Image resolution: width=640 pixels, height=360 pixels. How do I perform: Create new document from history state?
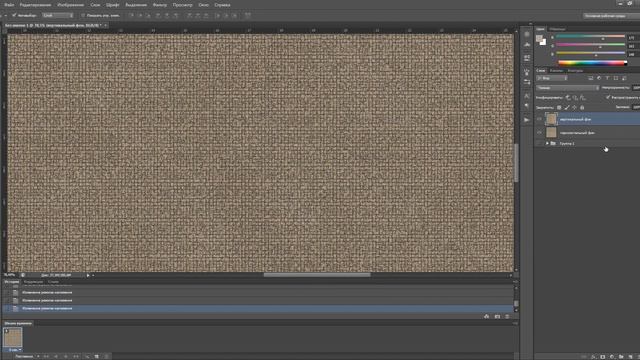click(486, 316)
